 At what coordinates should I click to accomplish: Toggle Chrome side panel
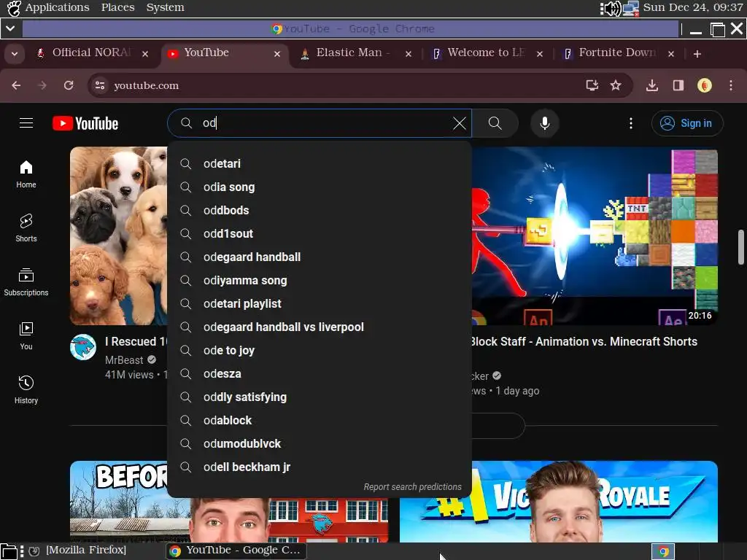point(678,85)
